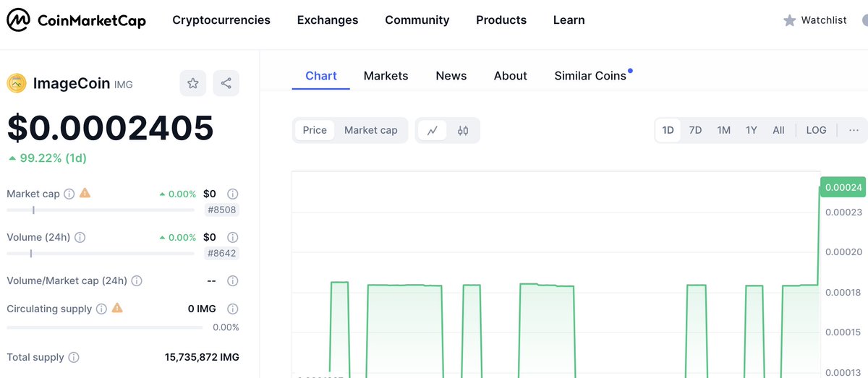
Task: Click the Circulating supply warning triangle icon
Action: coord(117,308)
